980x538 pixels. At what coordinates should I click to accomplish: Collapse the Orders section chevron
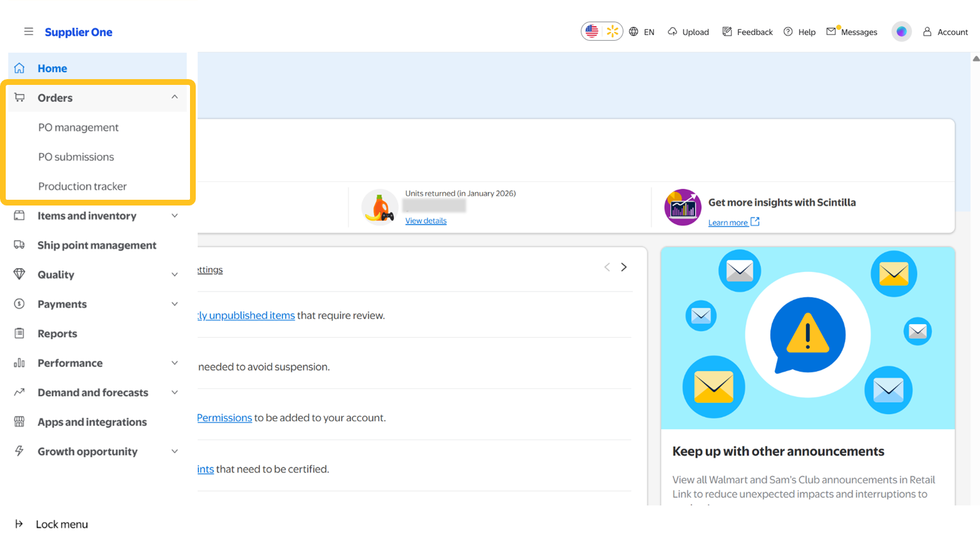tap(175, 97)
